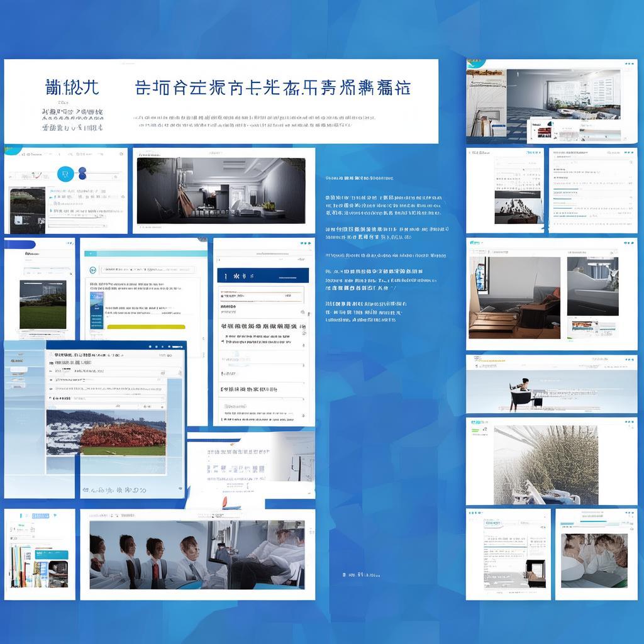Click the dark blue double-dot icon
The height and width of the screenshot is (644, 644).
click(82, 174)
